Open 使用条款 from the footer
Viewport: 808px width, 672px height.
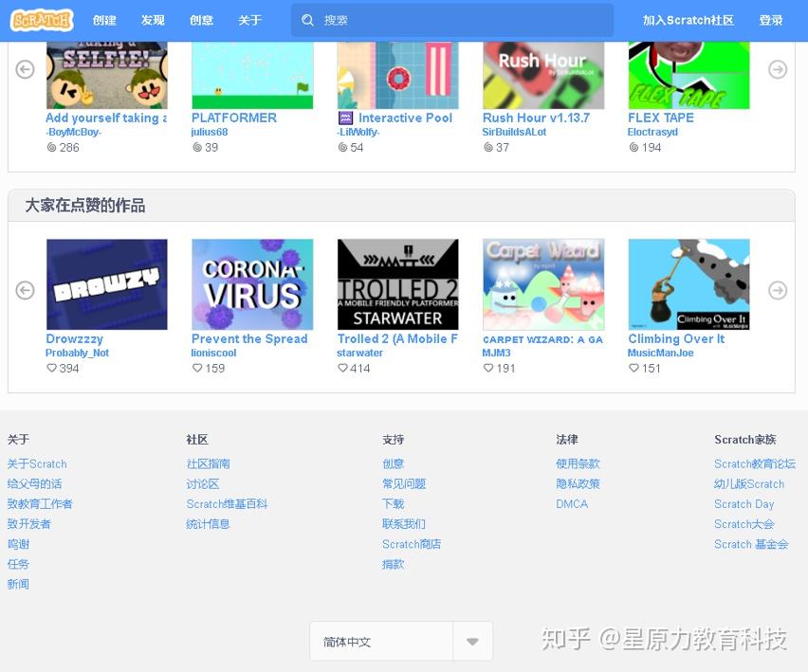coord(578,463)
